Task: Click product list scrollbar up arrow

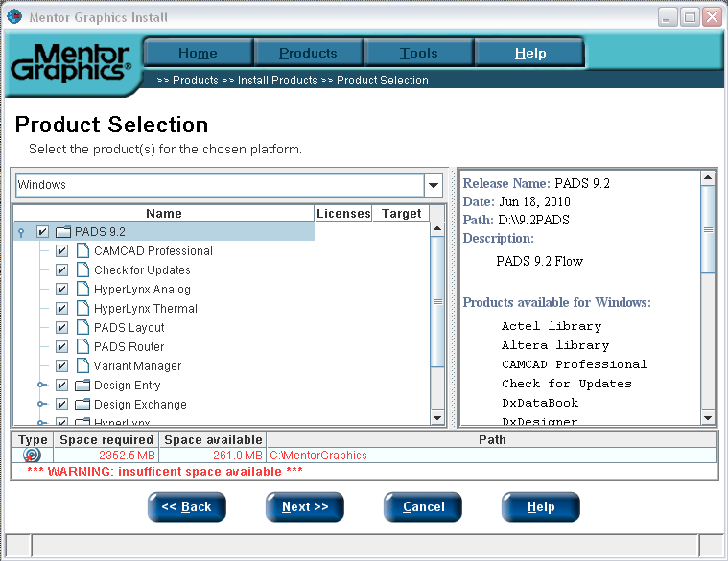Action: [437, 229]
